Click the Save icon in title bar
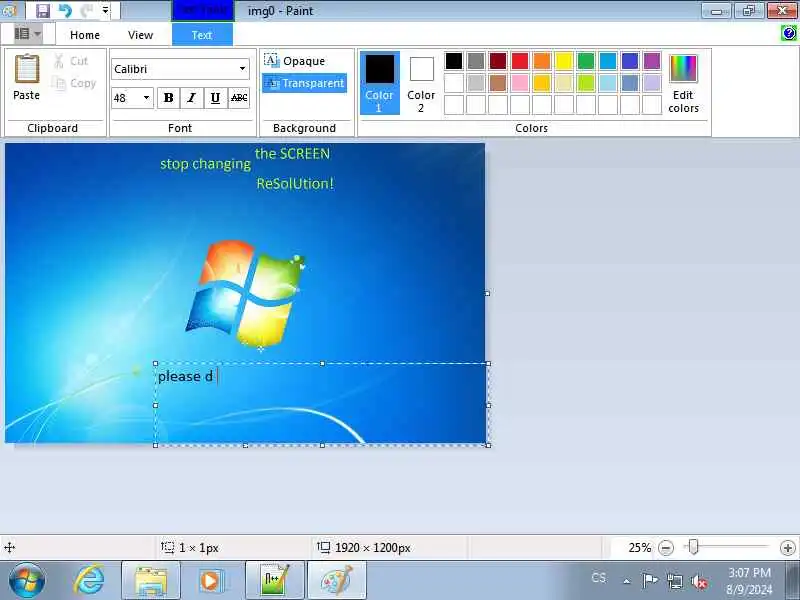Screen dimensions: 800x600 pos(43,10)
